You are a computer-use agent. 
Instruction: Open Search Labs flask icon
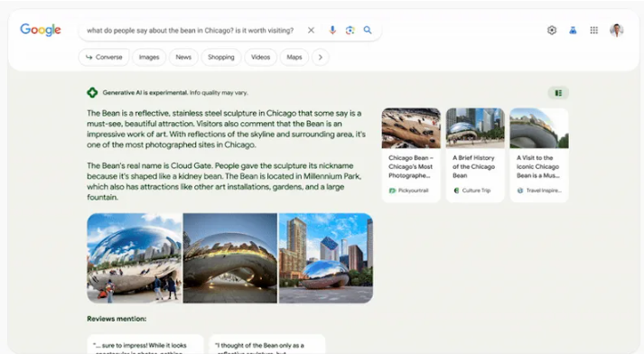click(x=573, y=30)
